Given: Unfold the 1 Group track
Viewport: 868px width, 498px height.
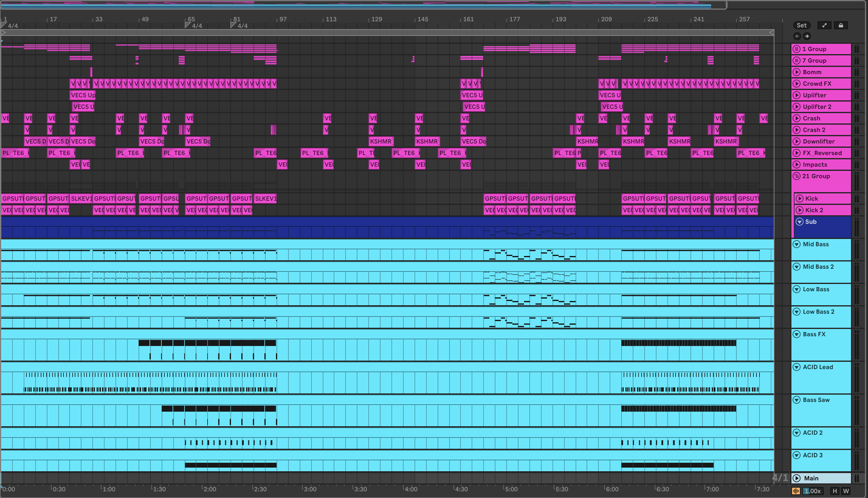Looking at the screenshot, I should pyautogui.click(x=797, y=49).
